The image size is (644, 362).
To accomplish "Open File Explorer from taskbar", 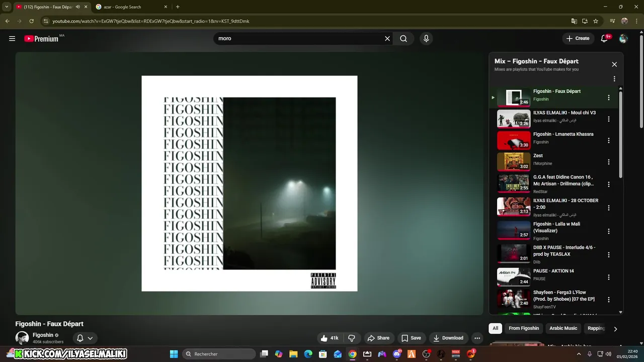I will [293, 354].
